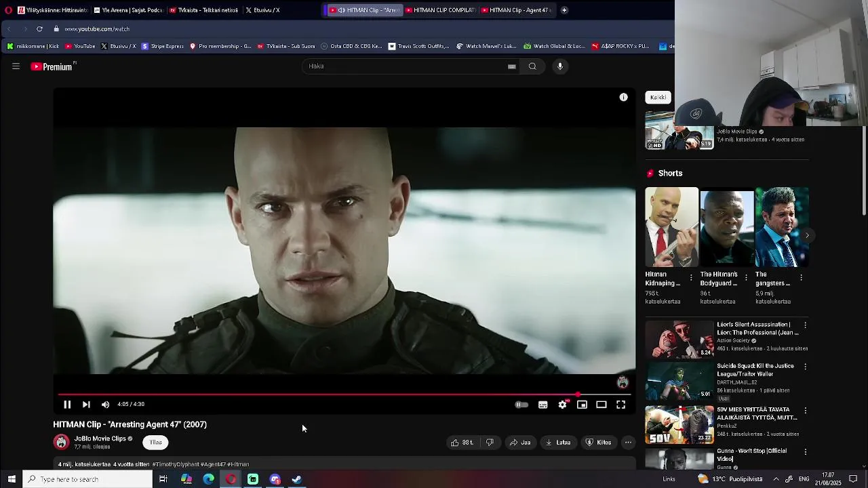
Task: Pause the video with the pause button
Action: coord(67,405)
